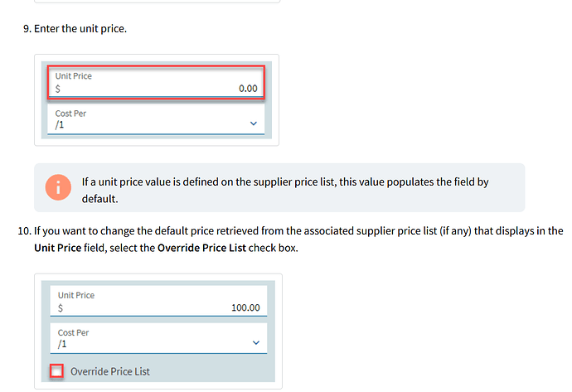572x392 pixels.
Task: Click the orange info icon
Action: click(x=58, y=187)
